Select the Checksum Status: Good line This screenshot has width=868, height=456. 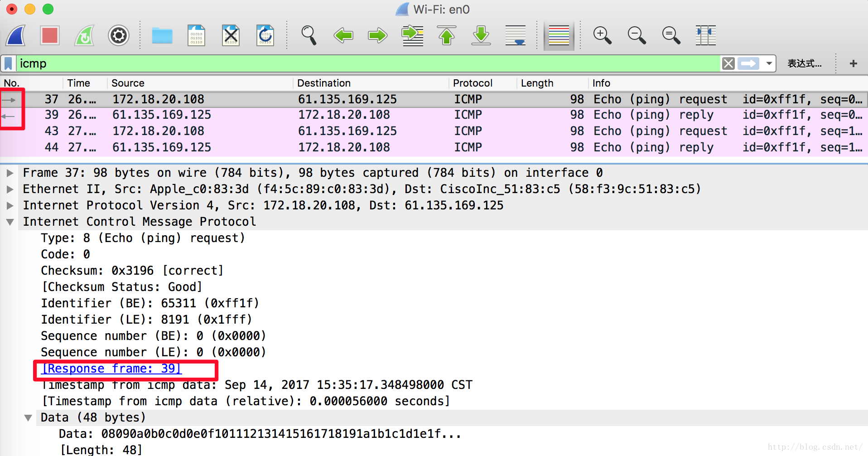[121, 287]
